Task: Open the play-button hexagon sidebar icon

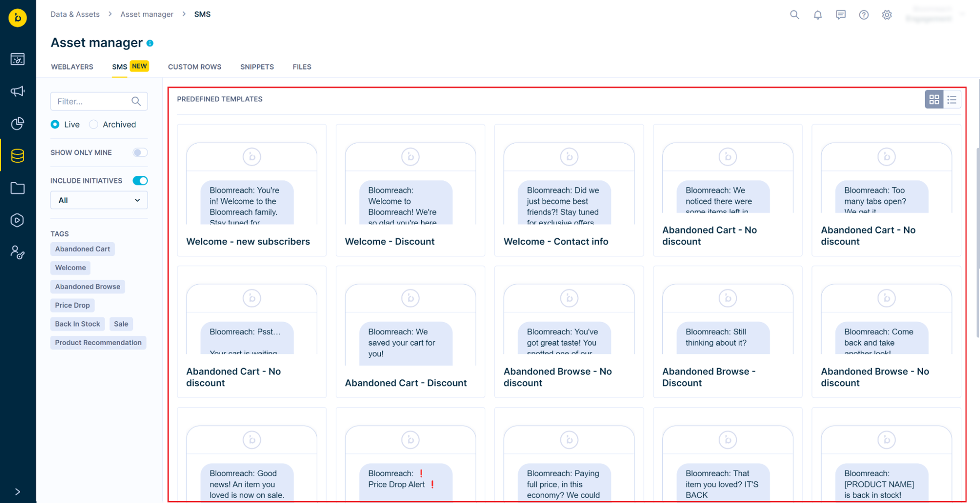Action: 17,220
